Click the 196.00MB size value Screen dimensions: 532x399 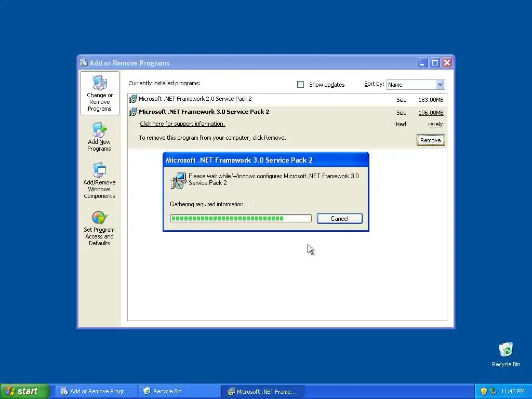(431, 113)
